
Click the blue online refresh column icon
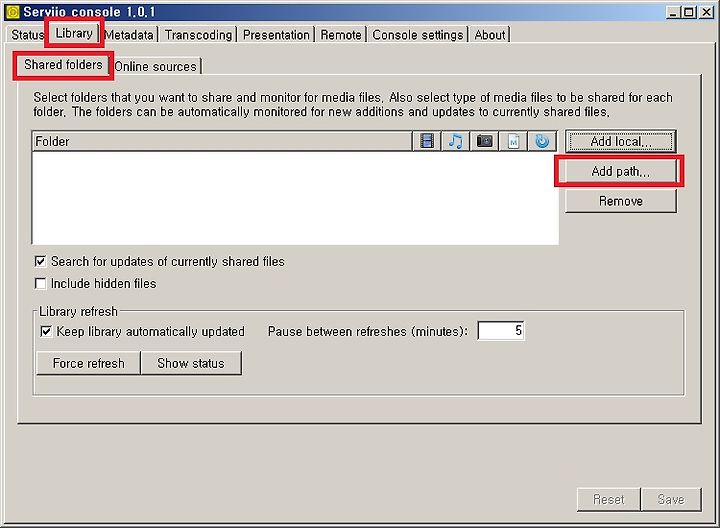point(542,141)
